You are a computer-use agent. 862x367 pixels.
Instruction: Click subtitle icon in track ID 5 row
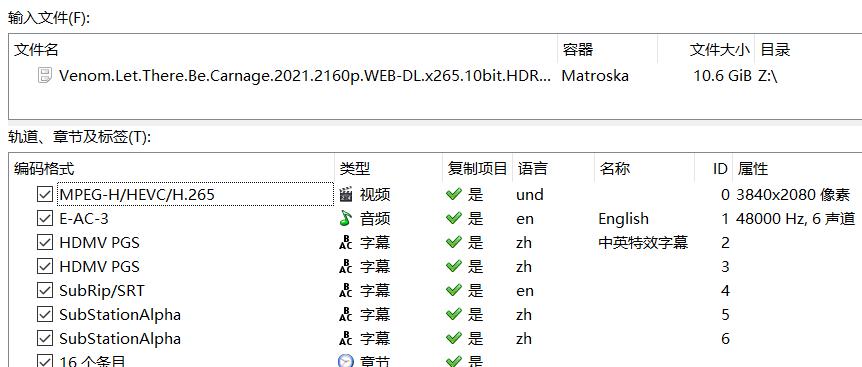tap(345, 314)
